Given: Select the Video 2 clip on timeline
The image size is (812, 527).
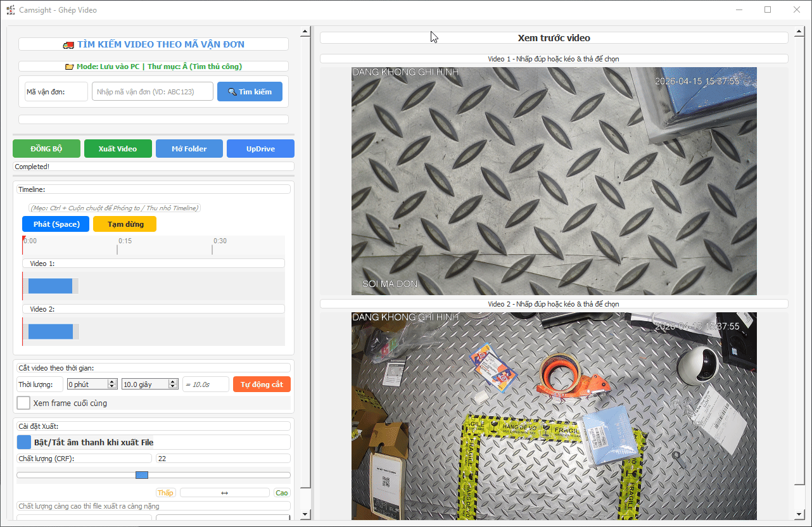Looking at the screenshot, I should (50, 331).
